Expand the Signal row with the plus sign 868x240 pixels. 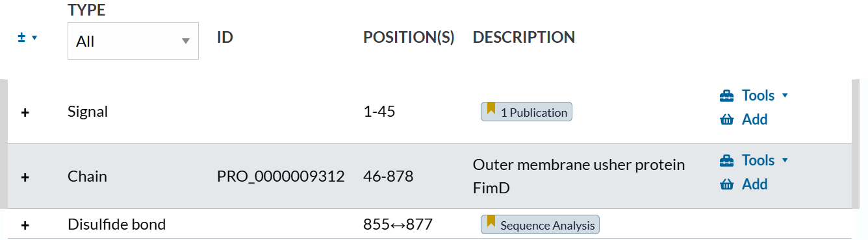(25, 112)
